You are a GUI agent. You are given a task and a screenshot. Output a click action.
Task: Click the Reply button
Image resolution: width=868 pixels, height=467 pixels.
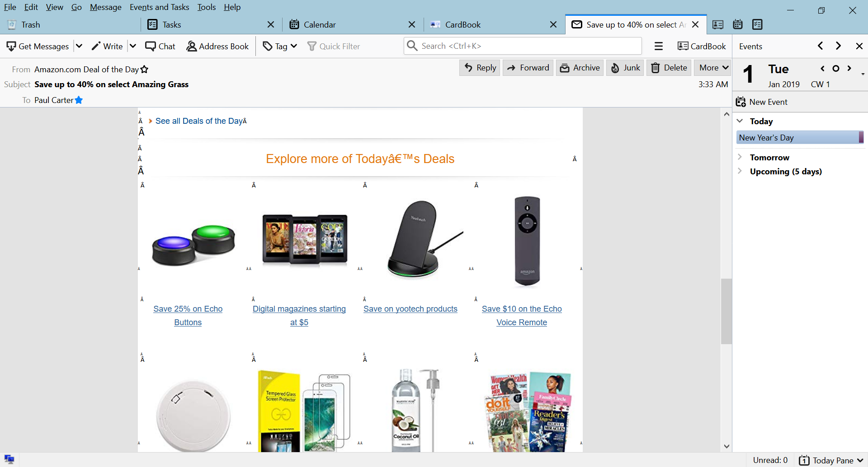(x=480, y=68)
